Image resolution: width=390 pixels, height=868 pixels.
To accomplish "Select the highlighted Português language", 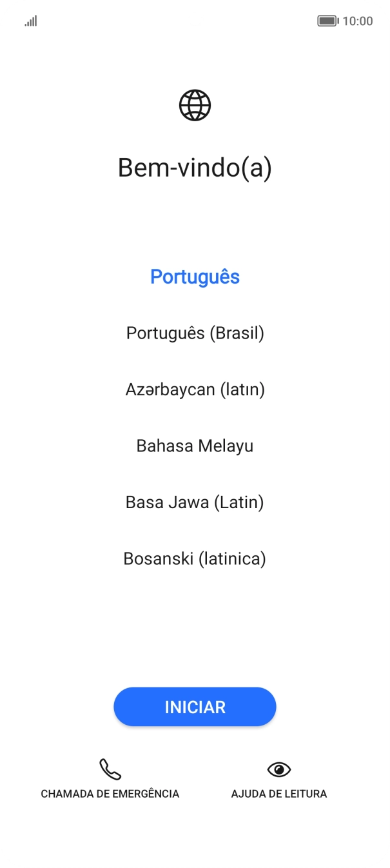I will [195, 277].
